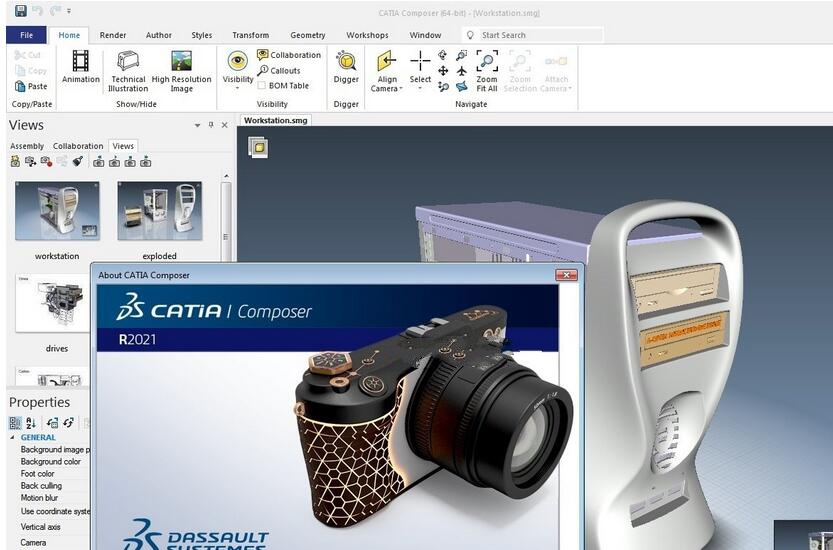Open the File menu

click(27, 35)
